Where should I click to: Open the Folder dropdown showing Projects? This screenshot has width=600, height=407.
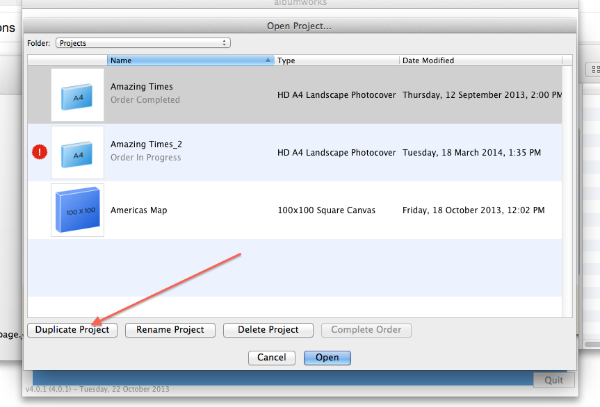click(x=142, y=43)
